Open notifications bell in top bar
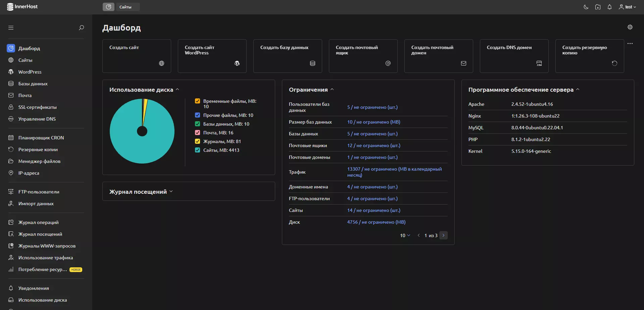This screenshot has height=310, width=644. pyautogui.click(x=609, y=7)
